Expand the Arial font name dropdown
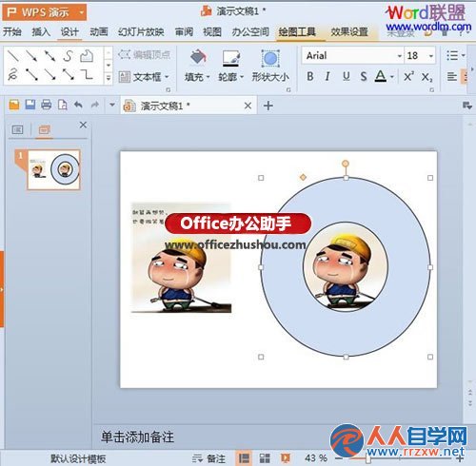 pos(400,56)
